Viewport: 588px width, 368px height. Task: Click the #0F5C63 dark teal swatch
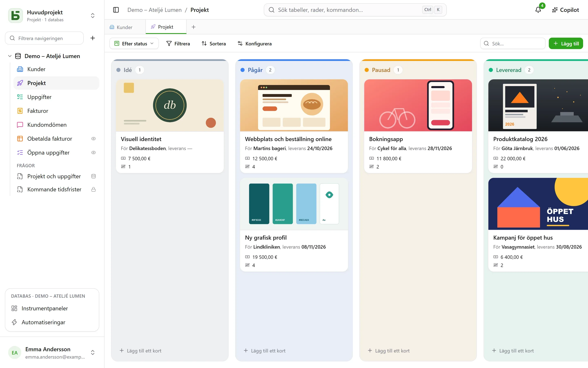coord(259,204)
